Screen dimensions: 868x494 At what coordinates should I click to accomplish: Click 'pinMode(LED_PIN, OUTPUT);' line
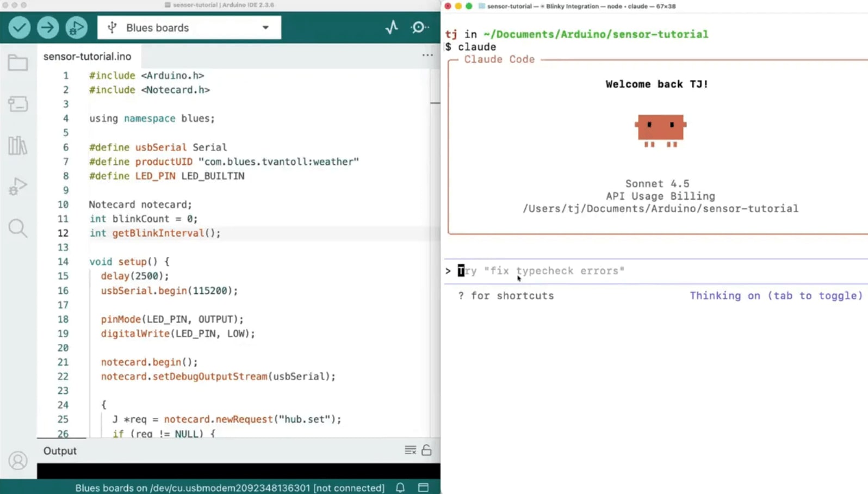[172, 319]
